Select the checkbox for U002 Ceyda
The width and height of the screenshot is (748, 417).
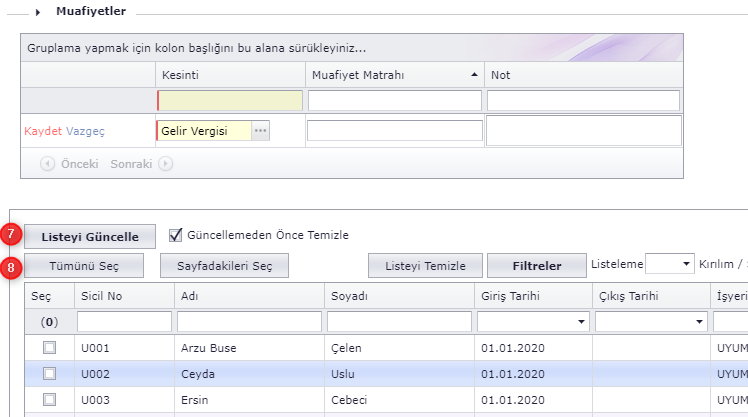49,373
